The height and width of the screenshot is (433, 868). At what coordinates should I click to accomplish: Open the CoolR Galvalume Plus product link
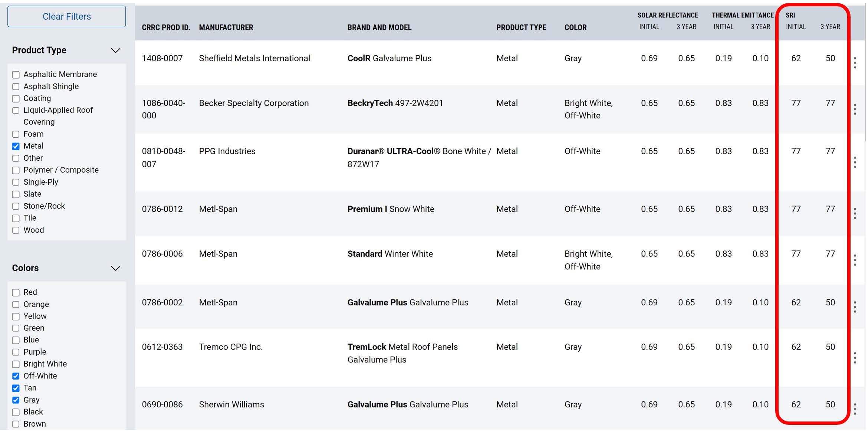click(389, 58)
